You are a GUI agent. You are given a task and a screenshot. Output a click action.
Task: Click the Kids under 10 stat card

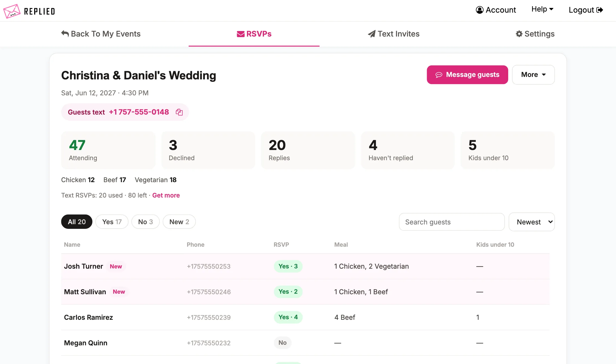pos(508,150)
